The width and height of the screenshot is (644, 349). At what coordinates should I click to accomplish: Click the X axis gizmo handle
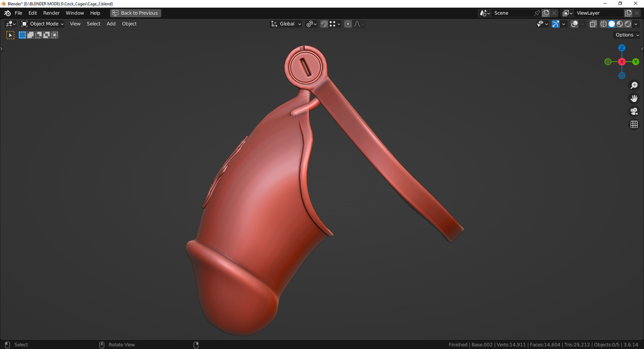622,61
